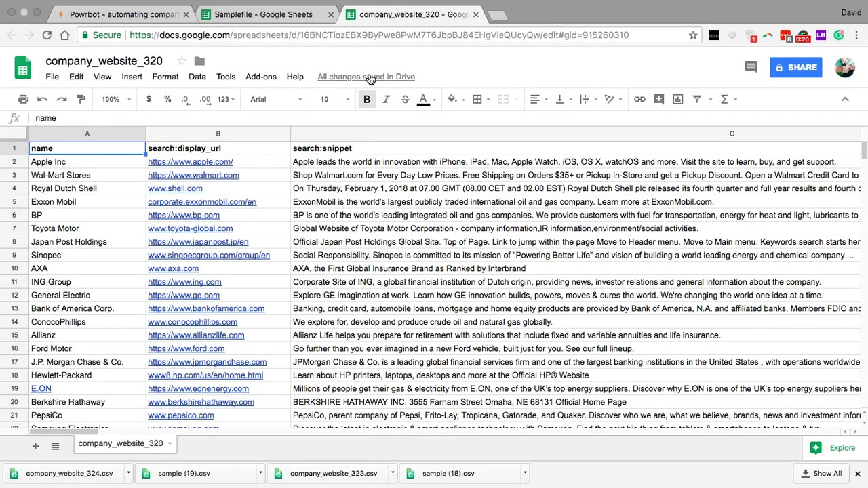Open the Format menu
The height and width of the screenshot is (488, 868).
pyautogui.click(x=165, y=77)
